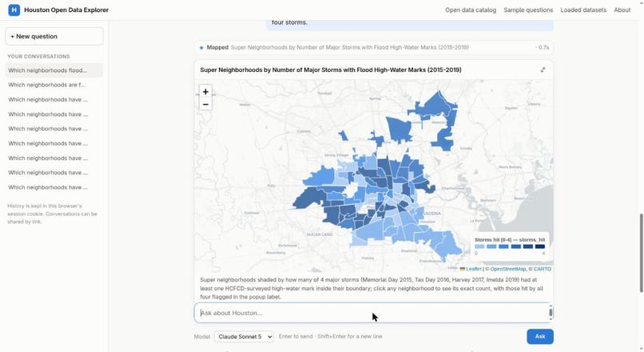Click the '0.7s' timing label
This screenshot has height=352, width=644.
543,48
